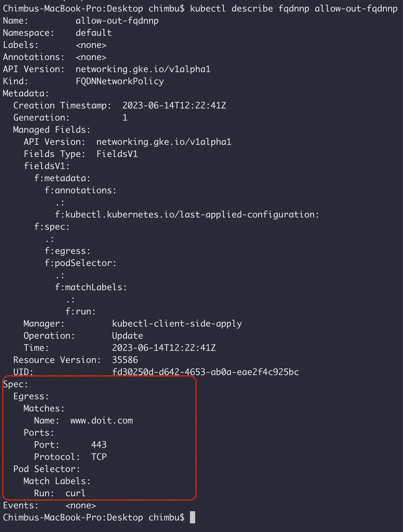
Task: Click the kubectl describe command text
Action: [294, 9]
